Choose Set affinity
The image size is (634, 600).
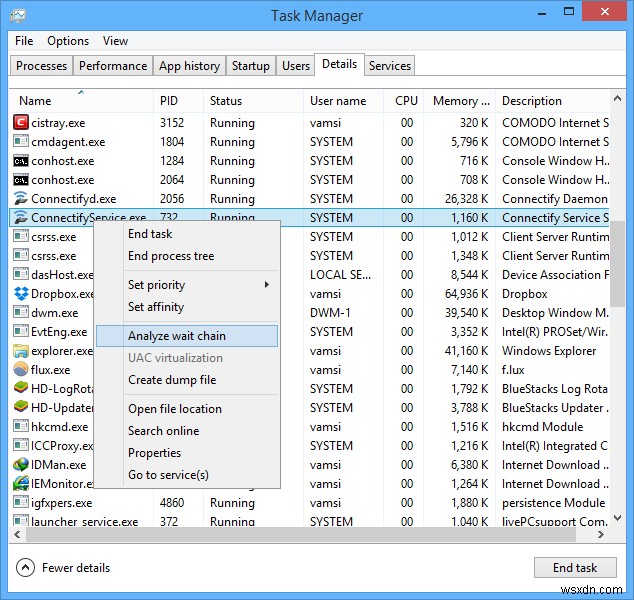pyautogui.click(x=186, y=307)
